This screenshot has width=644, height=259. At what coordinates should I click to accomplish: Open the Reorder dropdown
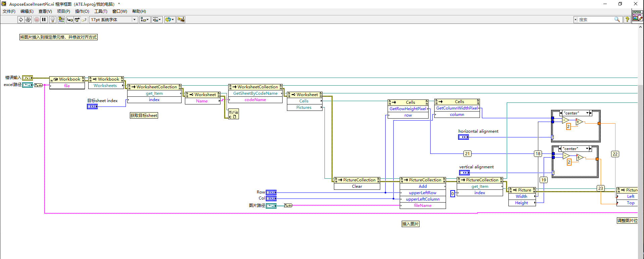coord(170,19)
